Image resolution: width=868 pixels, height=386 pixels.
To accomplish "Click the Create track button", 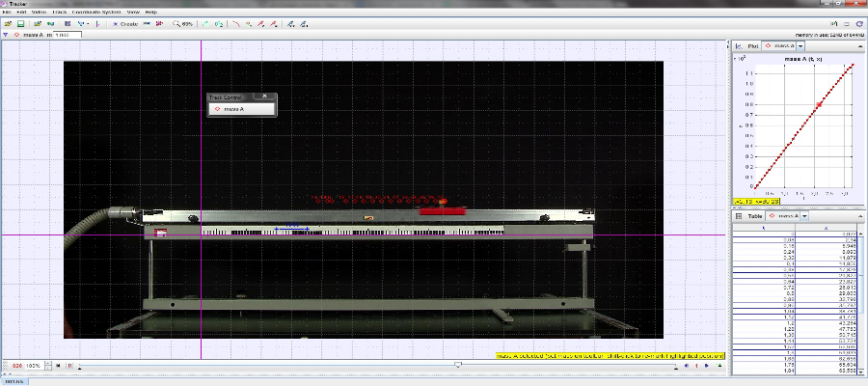I will coord(125,24).
